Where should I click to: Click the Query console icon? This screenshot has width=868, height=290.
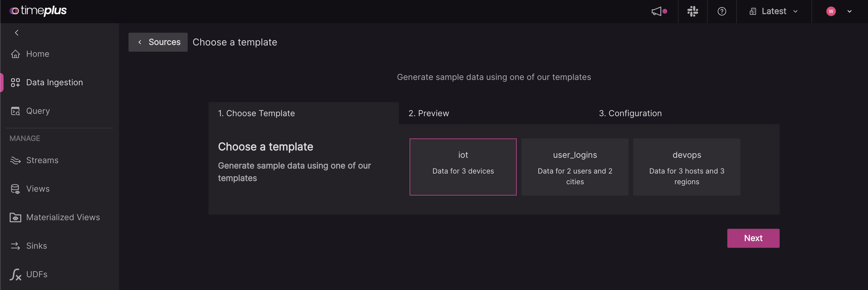(15, 111)
